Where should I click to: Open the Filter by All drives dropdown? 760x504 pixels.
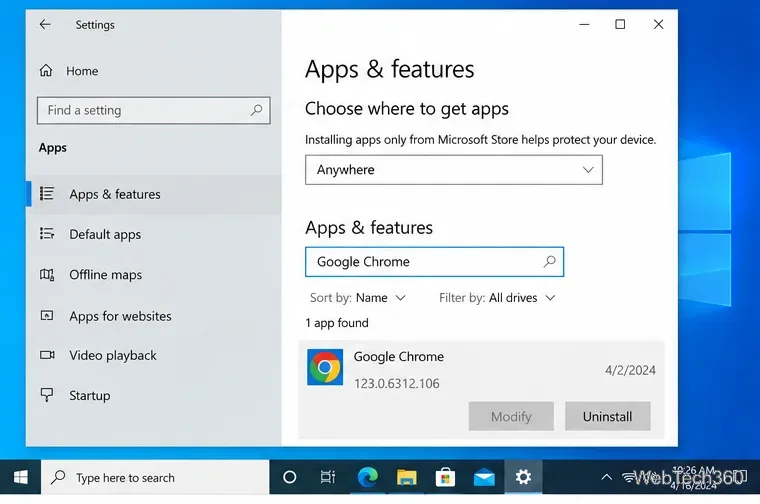(497, 298)
